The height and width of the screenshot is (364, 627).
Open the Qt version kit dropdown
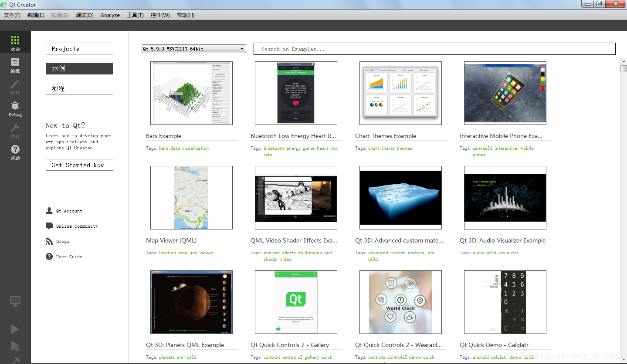[x=194, y=49]
